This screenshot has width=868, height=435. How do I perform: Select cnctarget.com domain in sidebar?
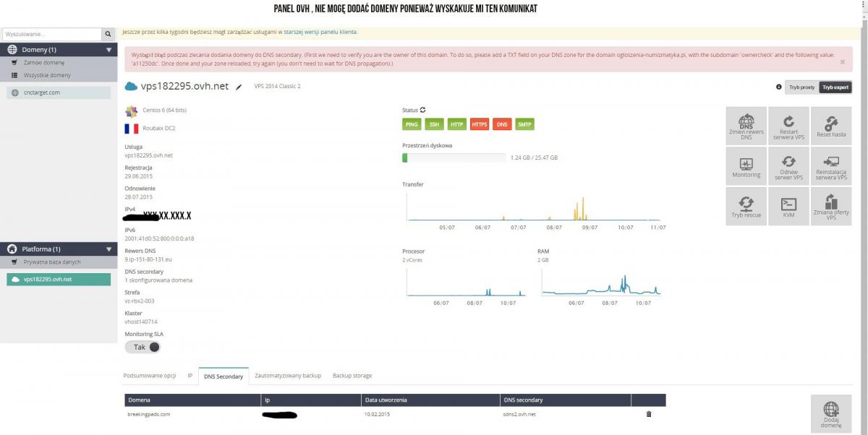59,92
